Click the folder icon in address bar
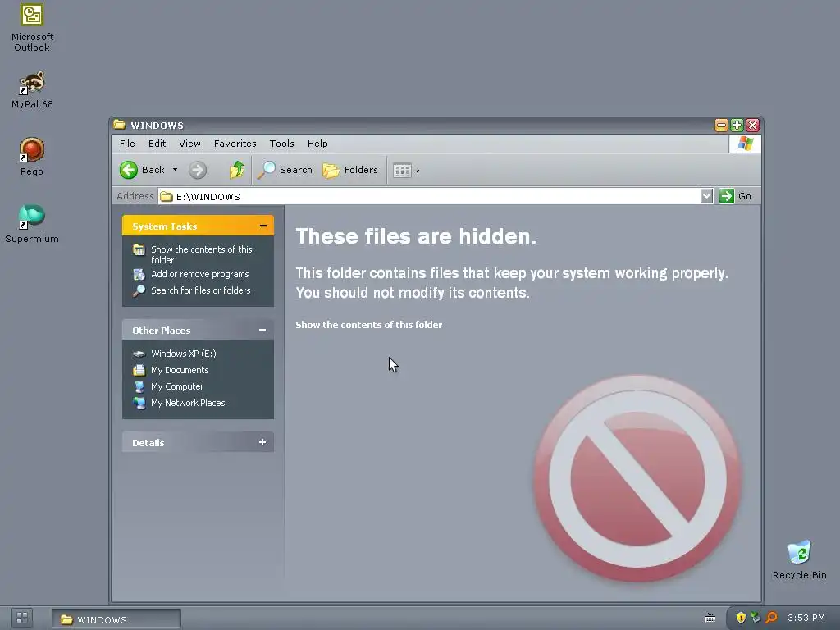The height and width of the screenshot is (630, 840). click(167, 197)
